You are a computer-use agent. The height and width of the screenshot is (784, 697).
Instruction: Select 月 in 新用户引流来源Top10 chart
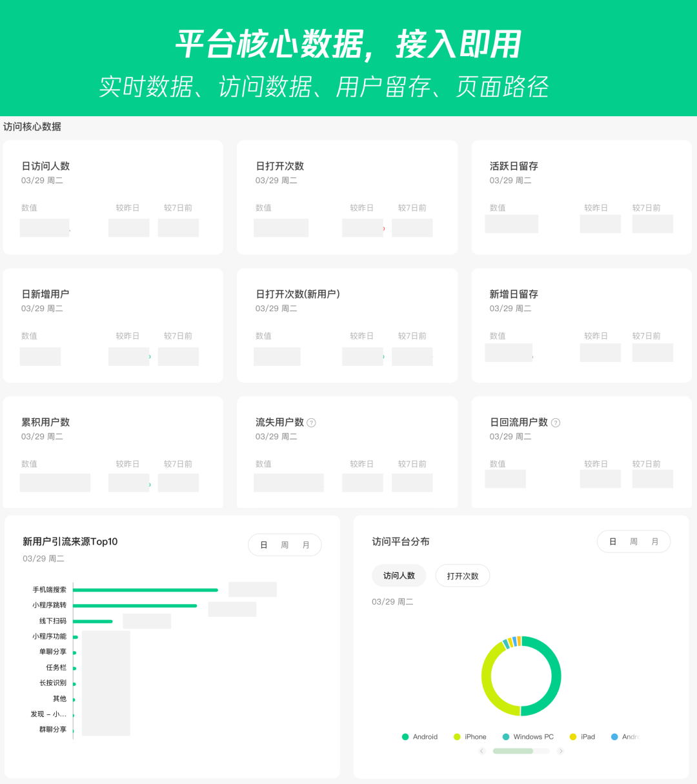306,545
